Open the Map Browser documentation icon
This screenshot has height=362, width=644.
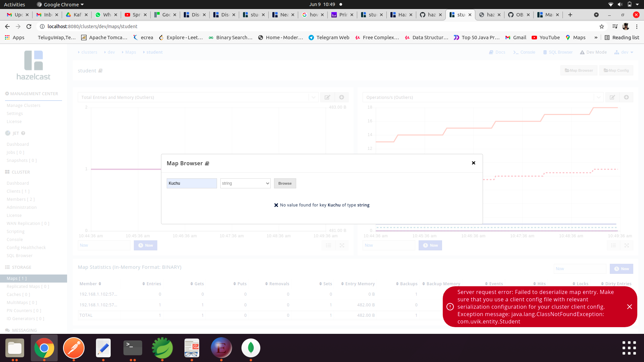click(x=207, y=164)
